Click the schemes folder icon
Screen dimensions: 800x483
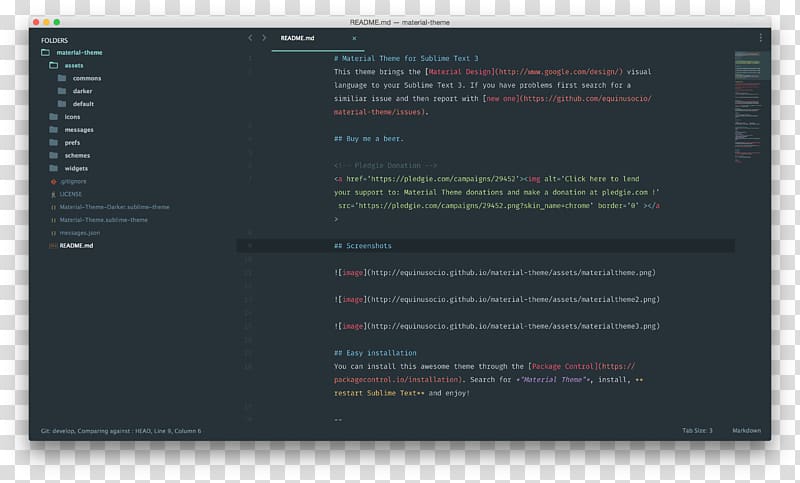[54, 155]
